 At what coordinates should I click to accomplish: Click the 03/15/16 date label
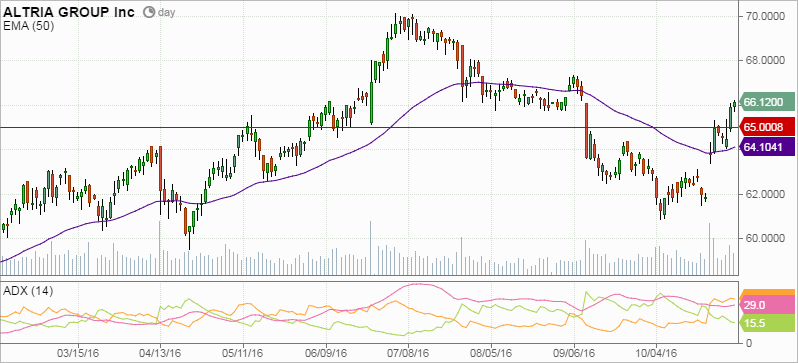coord(78,352)
